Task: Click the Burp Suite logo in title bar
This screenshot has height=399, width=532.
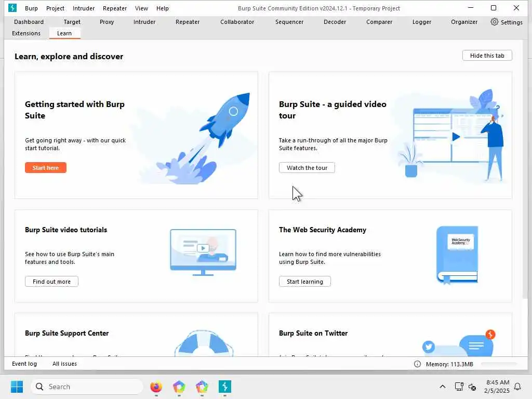Action: tap(12, 8)
